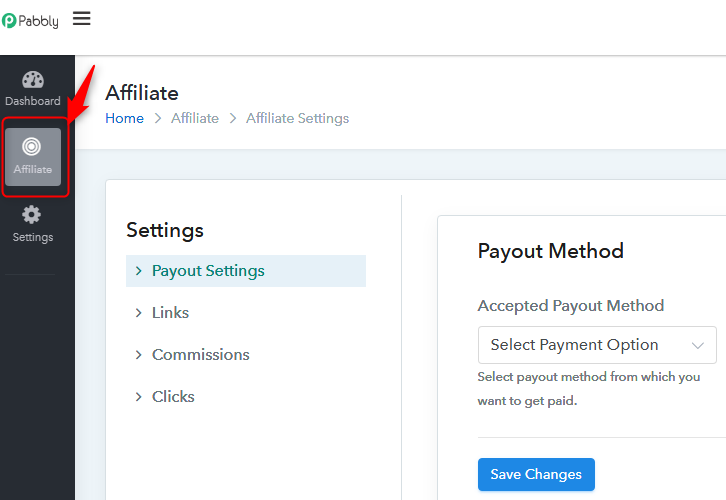Image resolution: width=726 pixels, height=500 pixels.
Task: Click the Payout Method heading
Action: [550, 251]
